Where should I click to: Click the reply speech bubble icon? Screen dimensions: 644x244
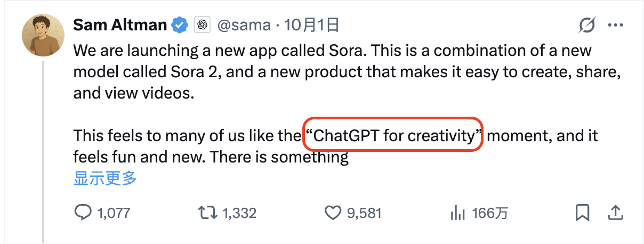(82, 213)
